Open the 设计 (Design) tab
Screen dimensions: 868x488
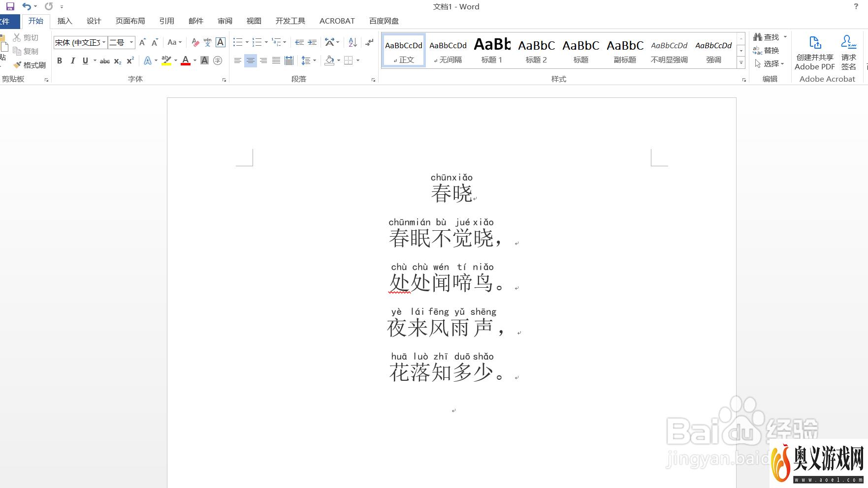pyautogui.click(x=94, y=21)
